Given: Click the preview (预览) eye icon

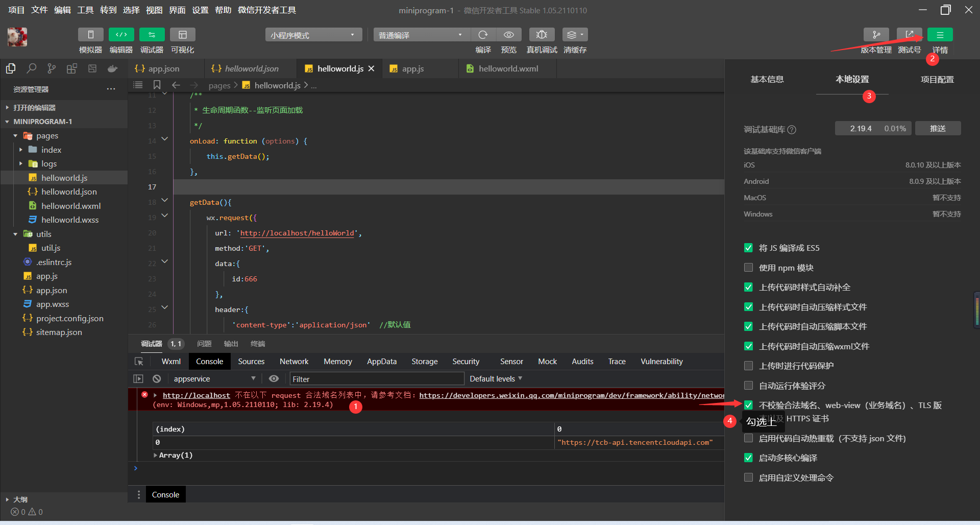Looking at the screenshot, I should [509, 35].
